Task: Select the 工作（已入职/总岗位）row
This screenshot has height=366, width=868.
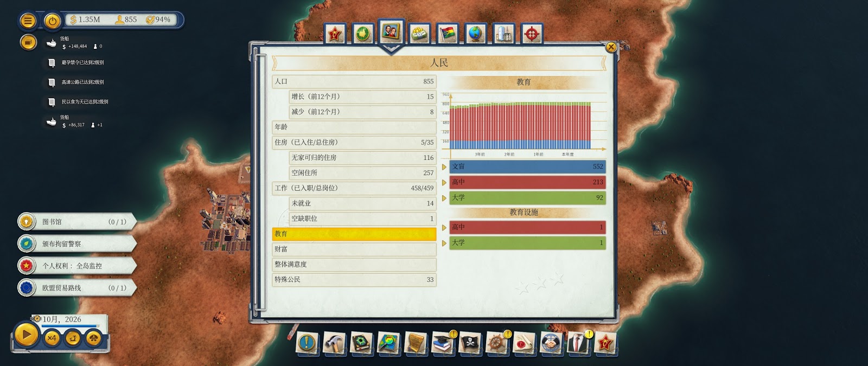Action: (x=354, y=188)
